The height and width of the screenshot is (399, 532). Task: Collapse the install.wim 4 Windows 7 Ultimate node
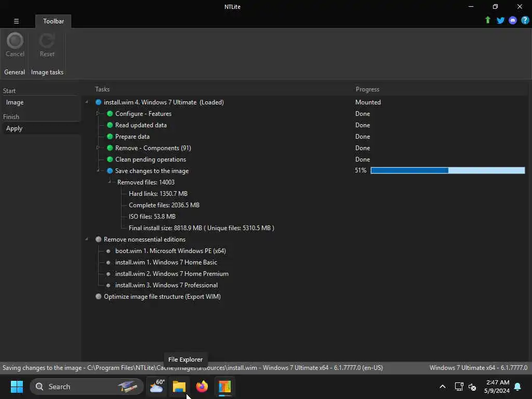(x=87, y=102)
